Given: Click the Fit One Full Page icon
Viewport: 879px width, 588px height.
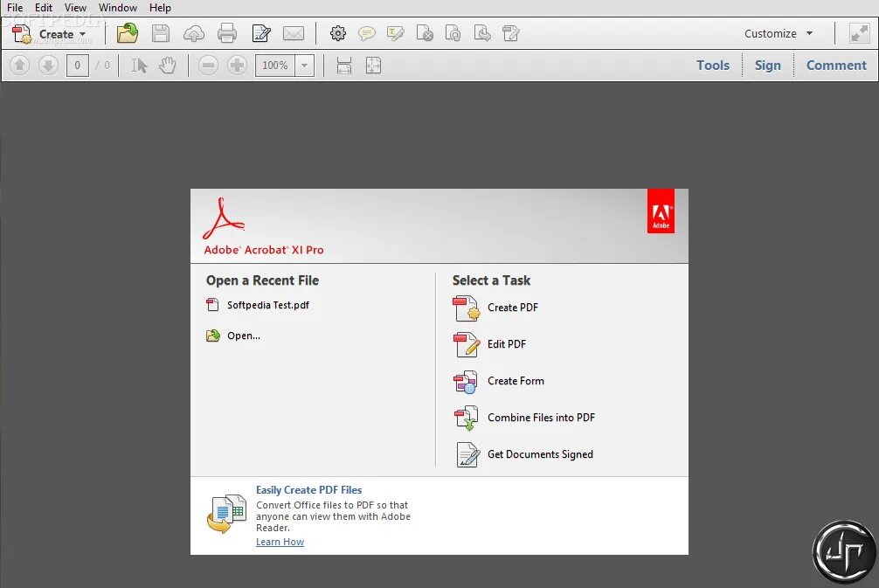Looking at the screenshot, I should pyautogui.click(x=373, y=66).
